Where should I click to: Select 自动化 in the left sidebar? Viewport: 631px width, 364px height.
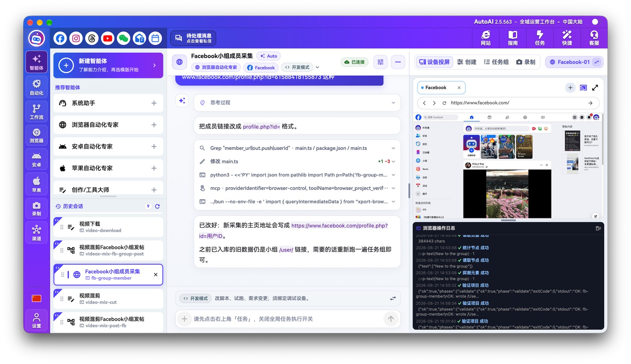pos(37,87)
